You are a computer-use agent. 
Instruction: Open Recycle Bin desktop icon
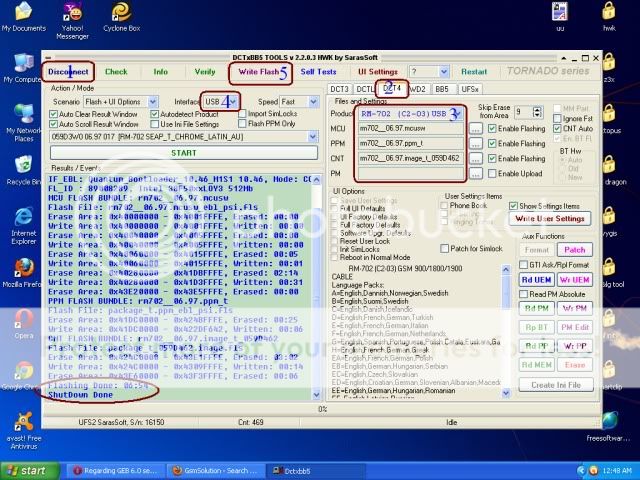coord(23,171)
